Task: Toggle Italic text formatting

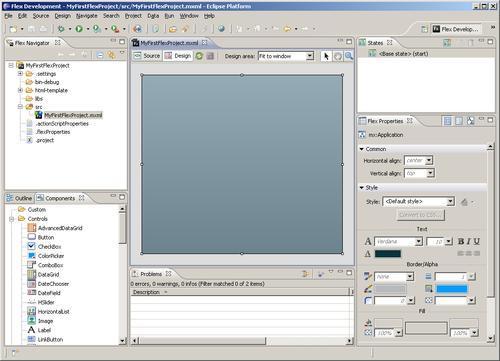Action: [x=469, y=241]
